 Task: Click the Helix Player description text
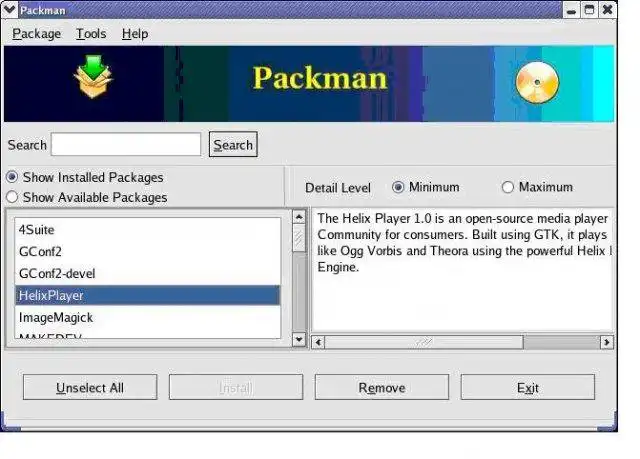463,242
